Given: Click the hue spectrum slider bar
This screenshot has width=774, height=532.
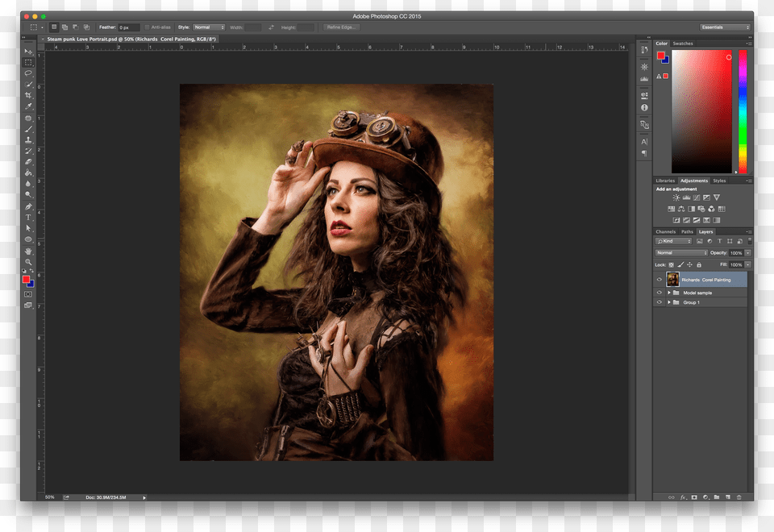Looking at the screenshot, I should click(x=743, y=111).
